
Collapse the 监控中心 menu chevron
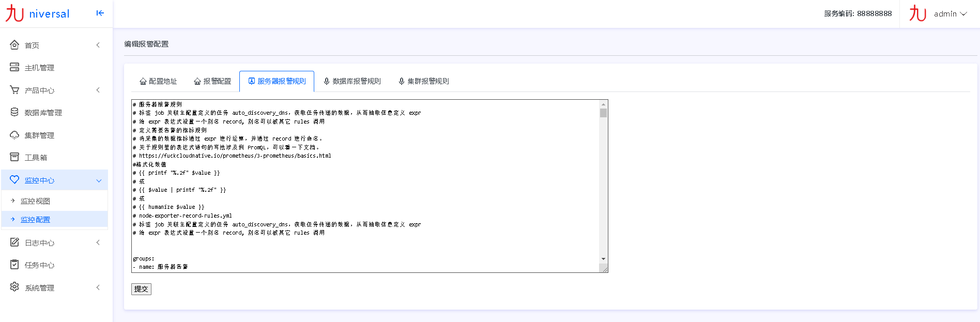coord(99,180)
